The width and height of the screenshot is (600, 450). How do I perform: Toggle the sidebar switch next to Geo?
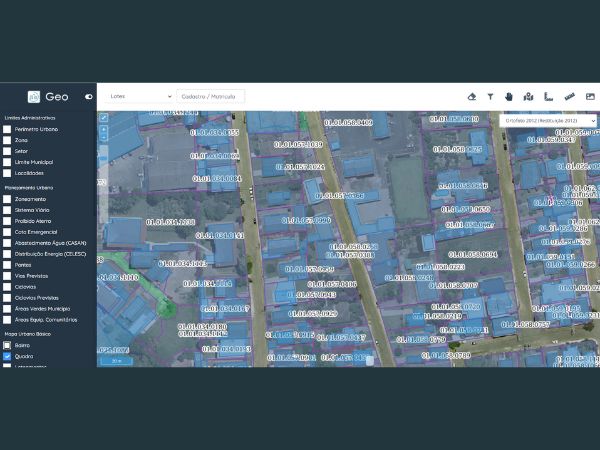click(x=89, y=97)
